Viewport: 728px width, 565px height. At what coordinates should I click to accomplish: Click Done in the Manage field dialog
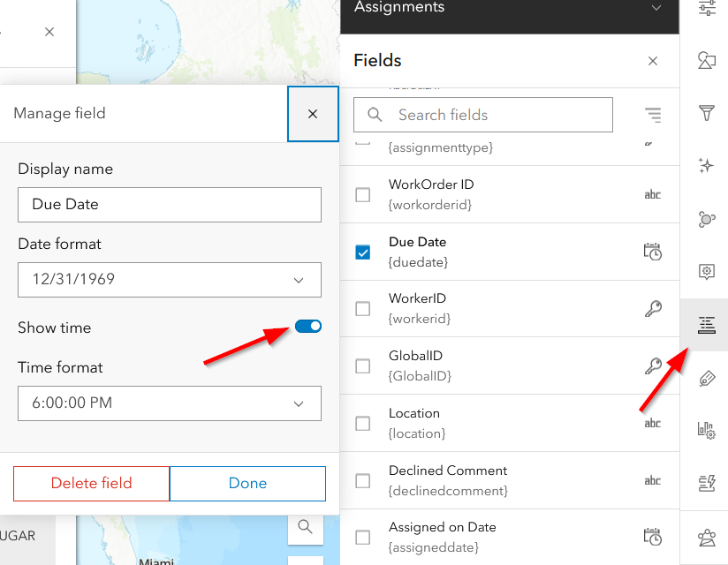click(247, 483)
